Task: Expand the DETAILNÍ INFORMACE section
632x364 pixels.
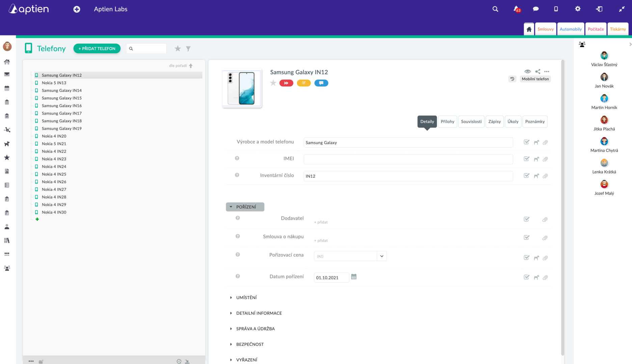Action: 256,313
